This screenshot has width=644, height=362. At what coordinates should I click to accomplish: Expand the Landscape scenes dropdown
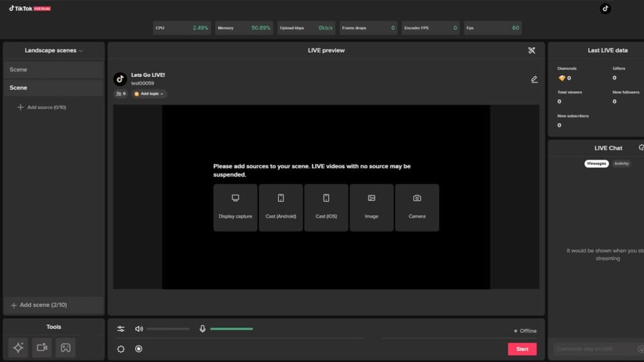(53, 50)
